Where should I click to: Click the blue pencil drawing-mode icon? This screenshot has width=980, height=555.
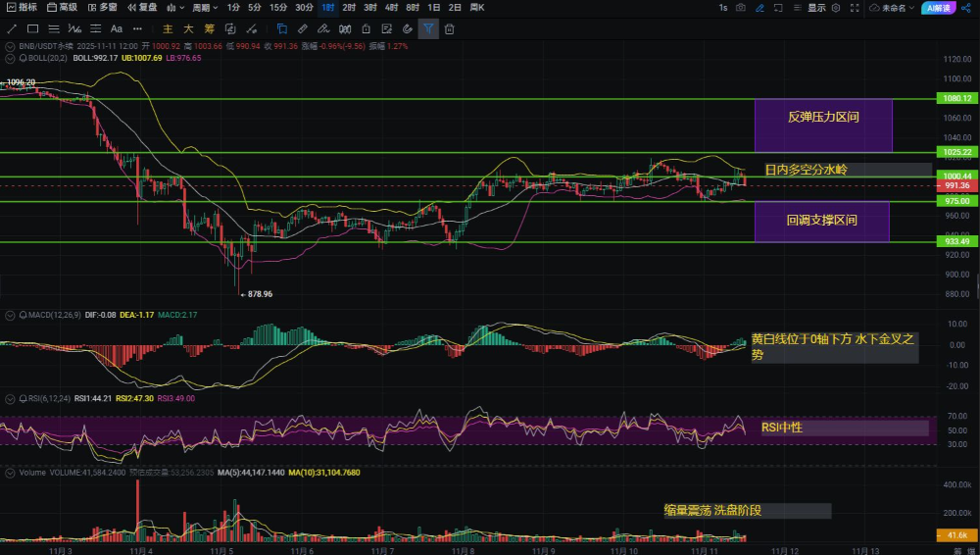759,8
